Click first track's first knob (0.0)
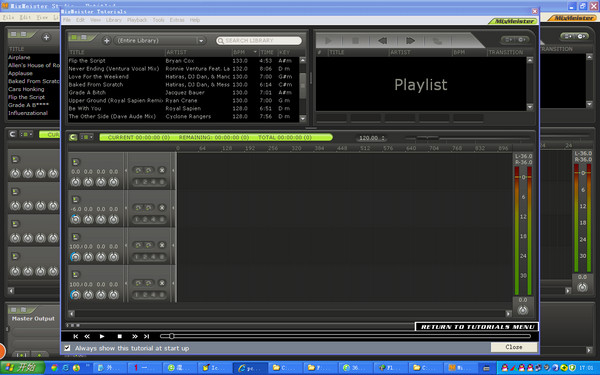Viewport: 600px width, 375px height. click(76, 182)
